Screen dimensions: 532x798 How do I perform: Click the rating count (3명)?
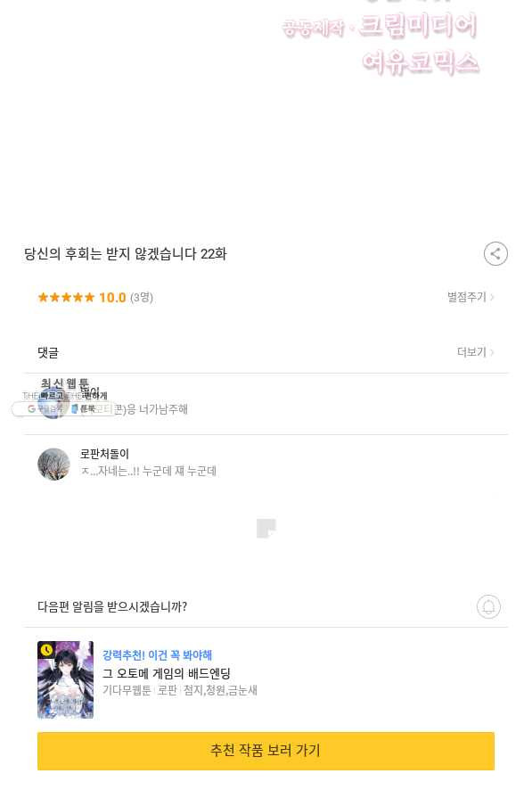pyautogui.click(x=142, y=297)
